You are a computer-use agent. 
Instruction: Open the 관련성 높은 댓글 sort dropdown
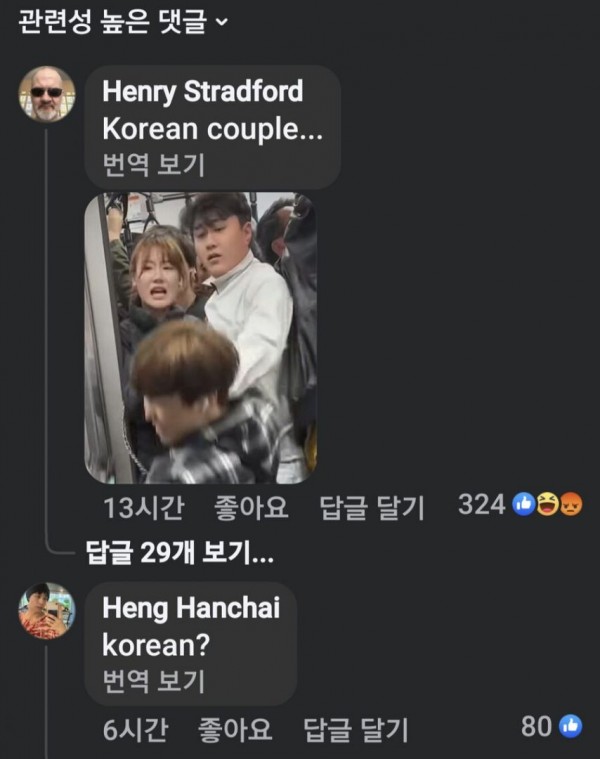pos(122,22)
